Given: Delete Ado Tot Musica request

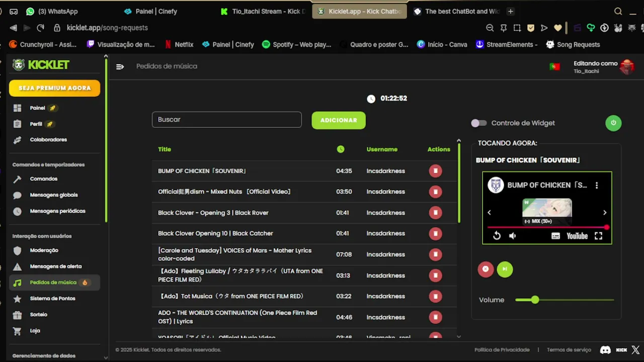Looking at the screenshot, I should tap(435, 296).
